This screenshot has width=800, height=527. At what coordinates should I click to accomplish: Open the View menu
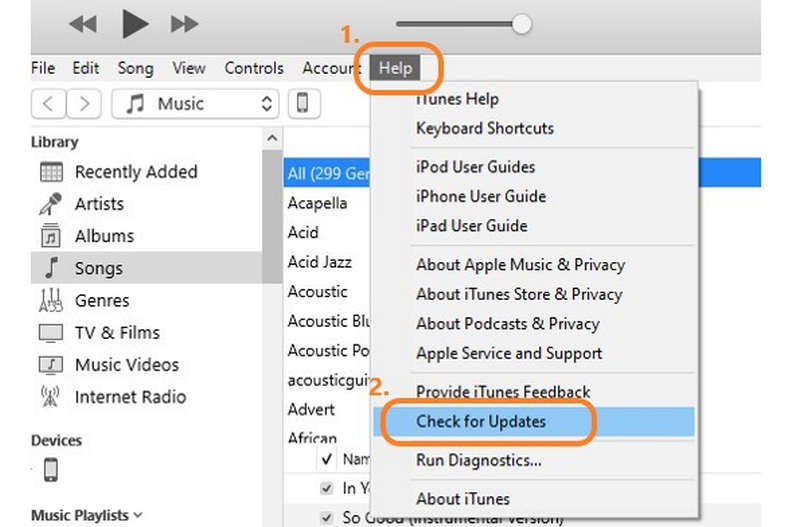coord(189,68)
